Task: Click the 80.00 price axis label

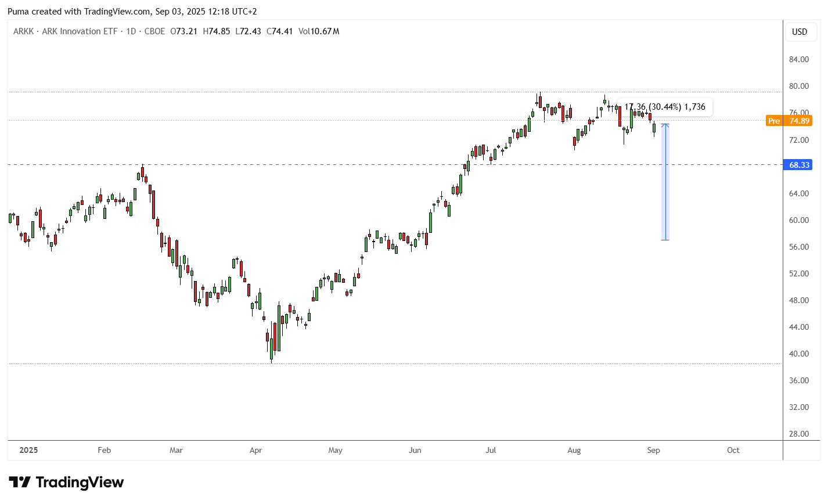Action: [799, 86]
